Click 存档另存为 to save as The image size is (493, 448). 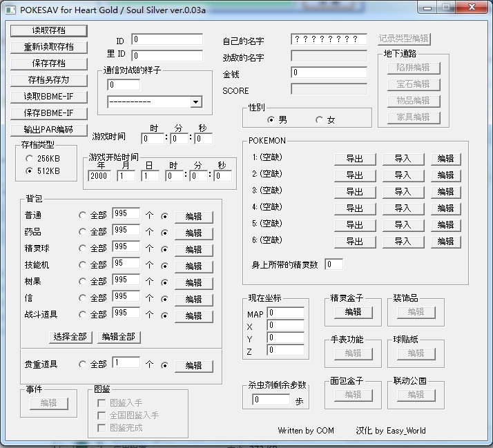coord(49,80)
